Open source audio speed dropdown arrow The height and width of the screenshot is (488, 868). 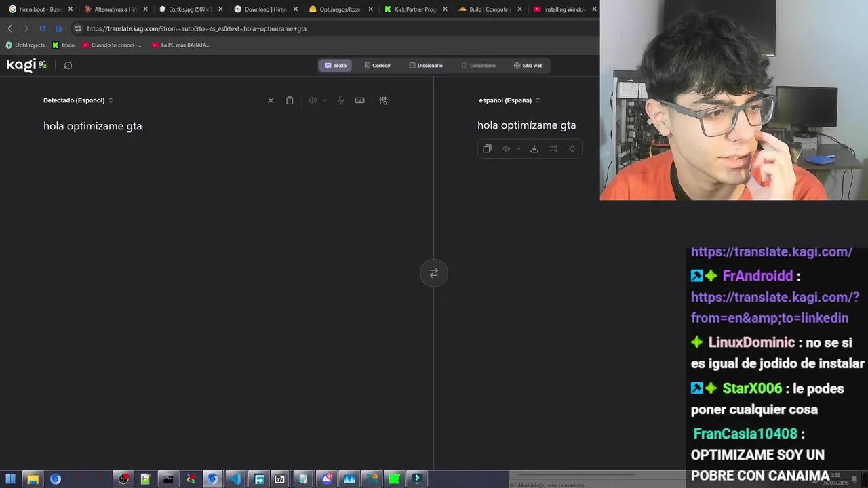click(325, 100)
